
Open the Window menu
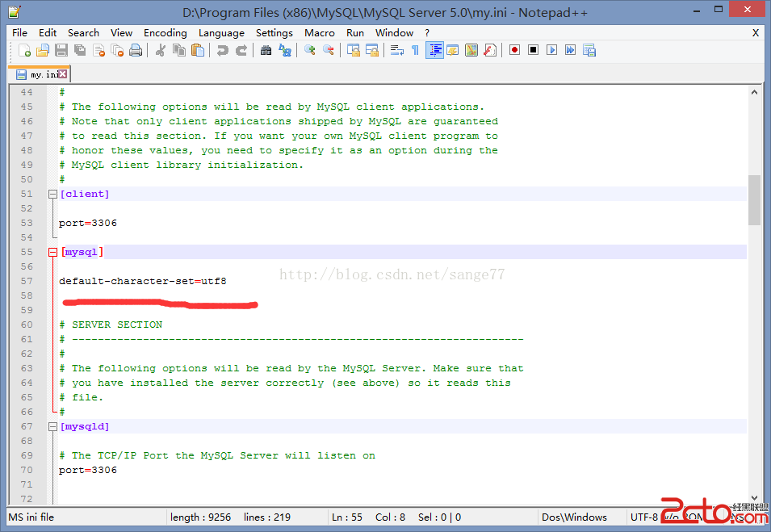[394, 33]
